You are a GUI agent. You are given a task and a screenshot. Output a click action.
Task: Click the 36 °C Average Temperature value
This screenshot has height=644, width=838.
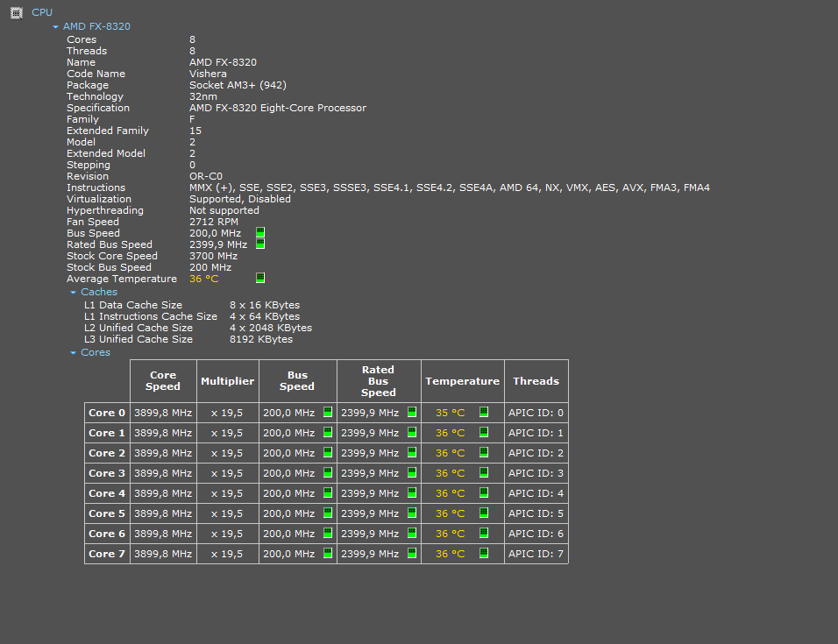point(203,279)
